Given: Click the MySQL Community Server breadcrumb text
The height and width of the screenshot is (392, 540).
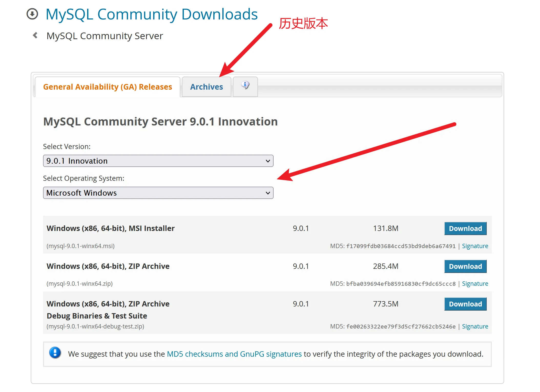Looking at the screenshot, I should [105, 36].
